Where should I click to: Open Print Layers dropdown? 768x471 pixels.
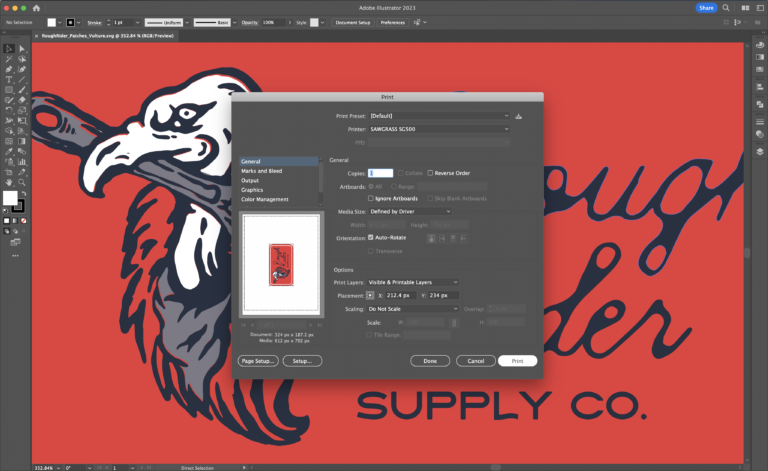click(x=413, y=283)
